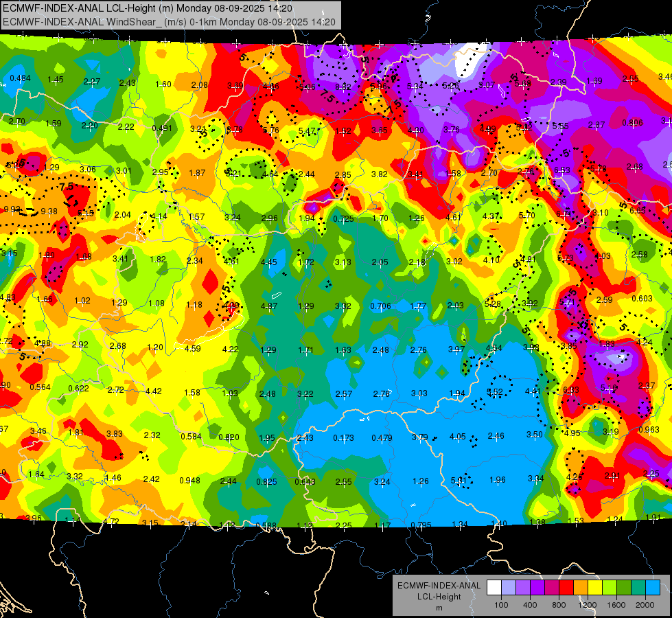Click the wind shear value 0.825
Image resolution: width=672 pixels, height=618 pixels.
267,482
